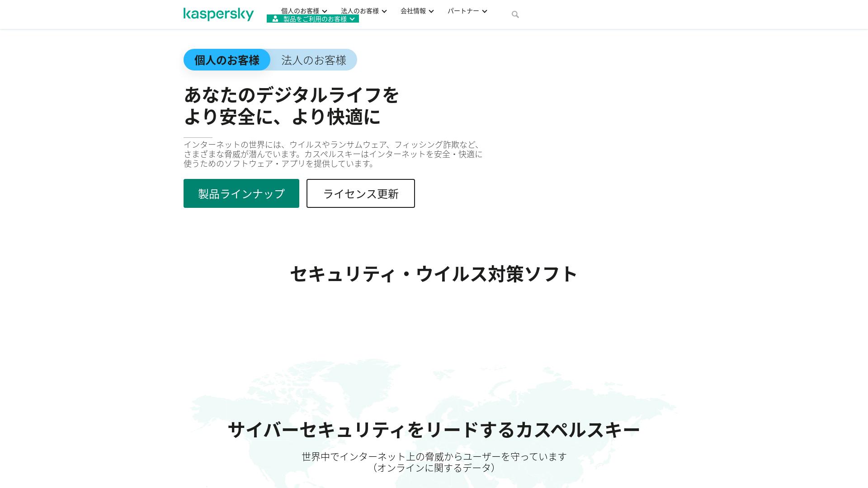The height and width of the screenshot is (488, 868).
Task: Click text 世界中でインターネット上の脅威からユーザーを守っています
Action: click(x=434, y=457)
